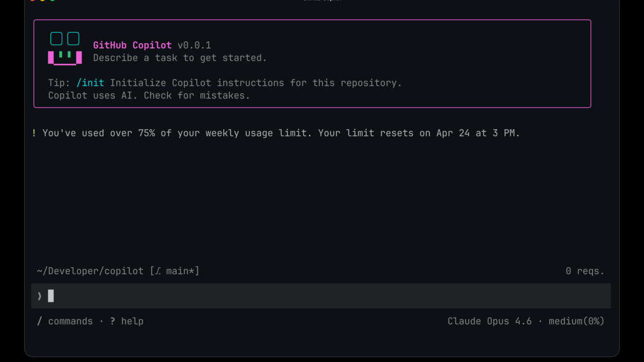
Task: Click the prompt chevron on the input line
Action: point(39,295)
